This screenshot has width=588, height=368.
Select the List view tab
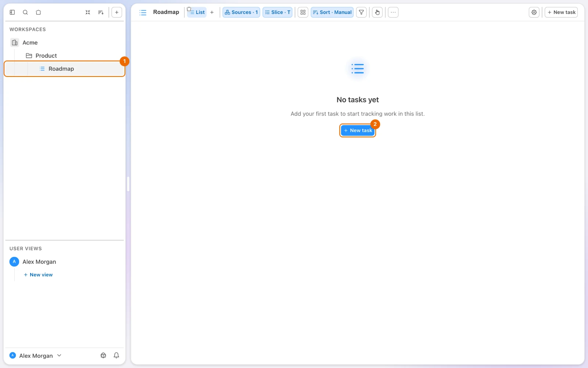(x=197, y=12)
